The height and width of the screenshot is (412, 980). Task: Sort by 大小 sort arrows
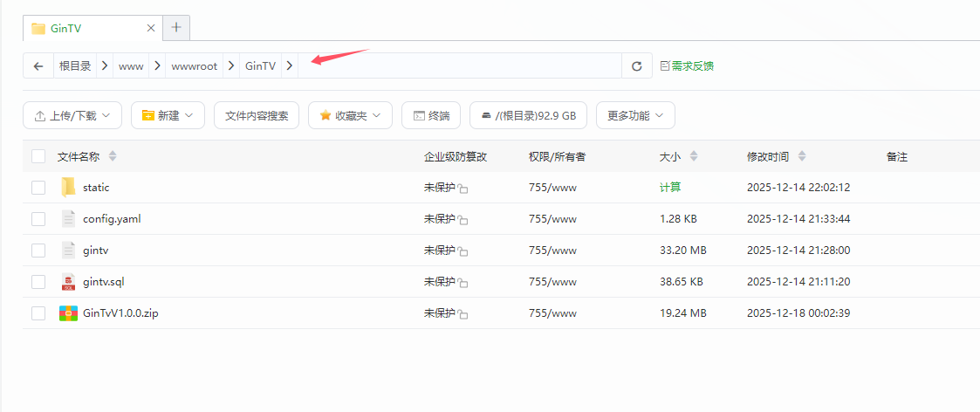pos(694,156)
